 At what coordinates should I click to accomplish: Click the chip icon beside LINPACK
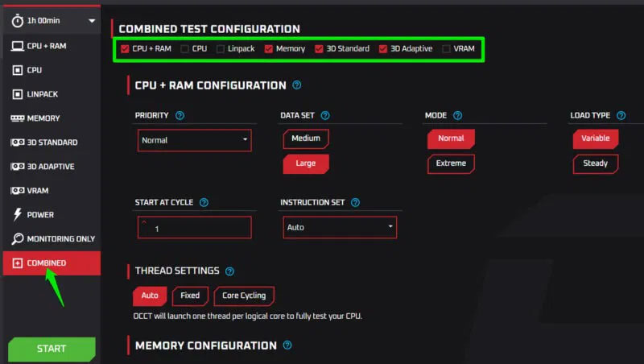[x=17, y=94]
